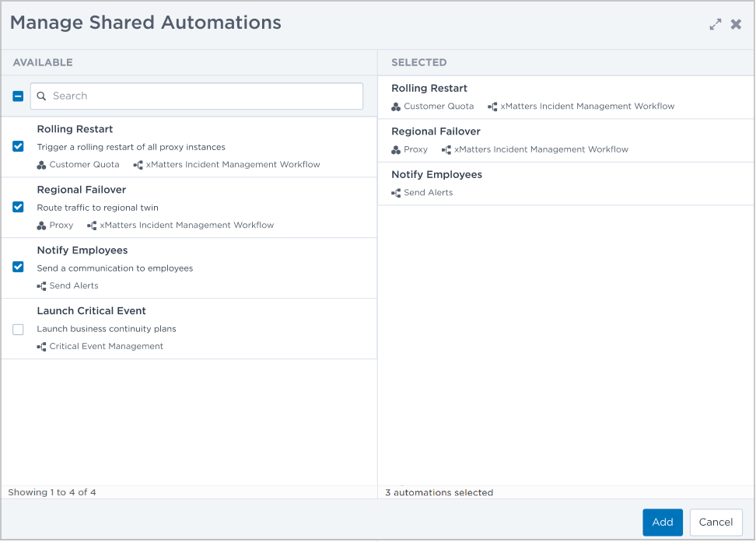Click Regional Failover in the Selected panel

click(436, 131)
